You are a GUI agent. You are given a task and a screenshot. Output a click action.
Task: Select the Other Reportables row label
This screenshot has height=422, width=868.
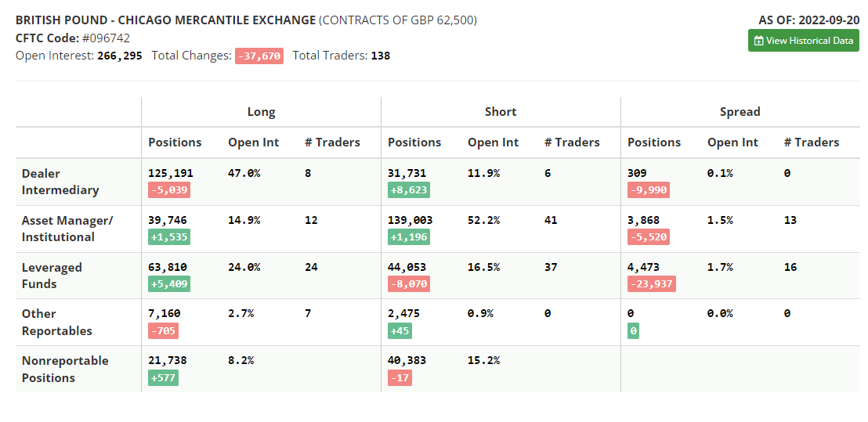(57, 322)
